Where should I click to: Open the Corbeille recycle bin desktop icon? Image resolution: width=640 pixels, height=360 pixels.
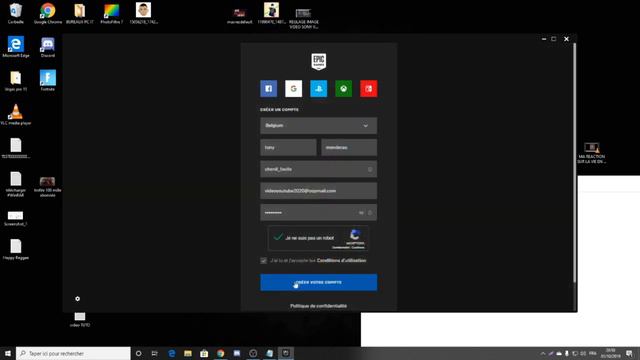[x=16, y=13]
